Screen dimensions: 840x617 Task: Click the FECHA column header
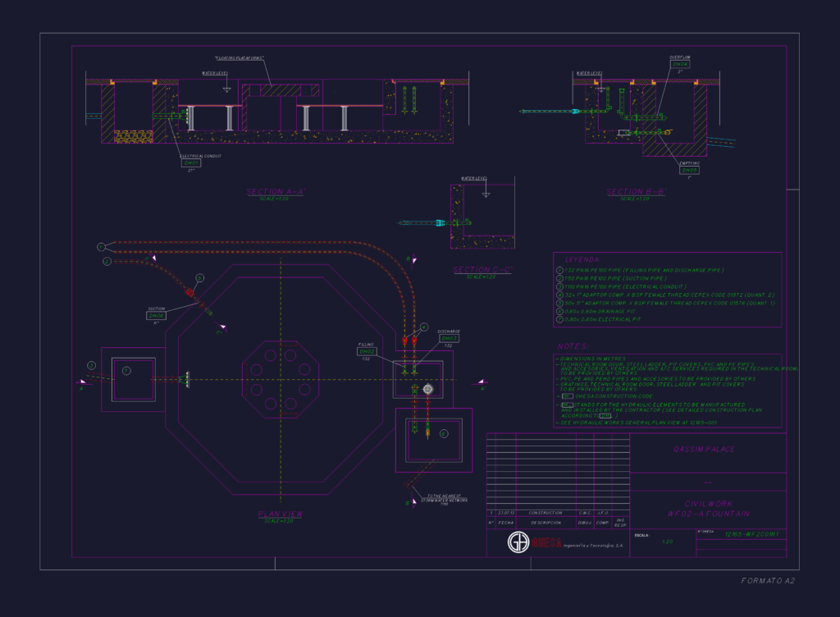(x=505, y=523)
